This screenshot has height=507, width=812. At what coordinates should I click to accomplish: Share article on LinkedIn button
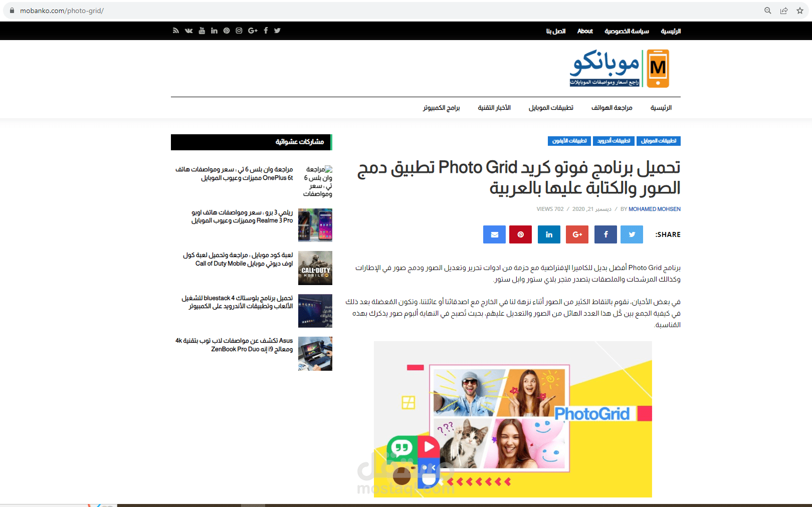click(x=549, y=234)
